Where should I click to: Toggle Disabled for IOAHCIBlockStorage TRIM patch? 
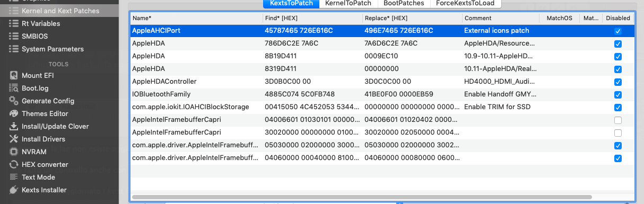[x=618, y=108]
